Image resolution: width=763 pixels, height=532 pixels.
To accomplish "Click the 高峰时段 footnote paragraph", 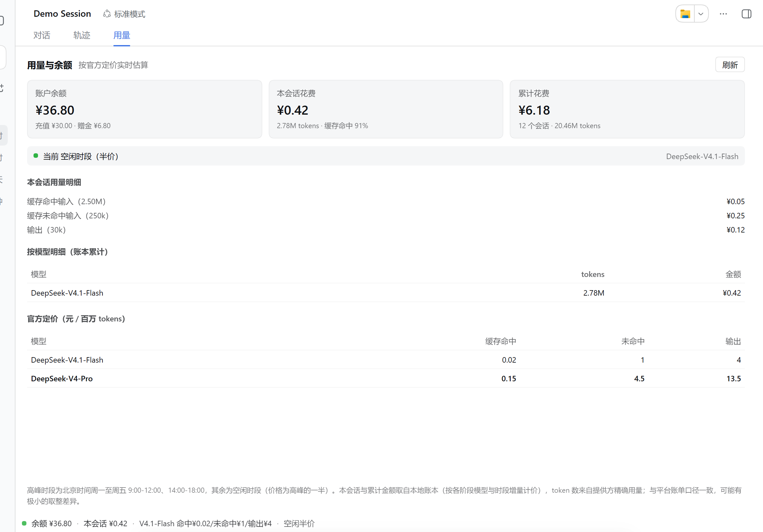I will pos(384,496).
